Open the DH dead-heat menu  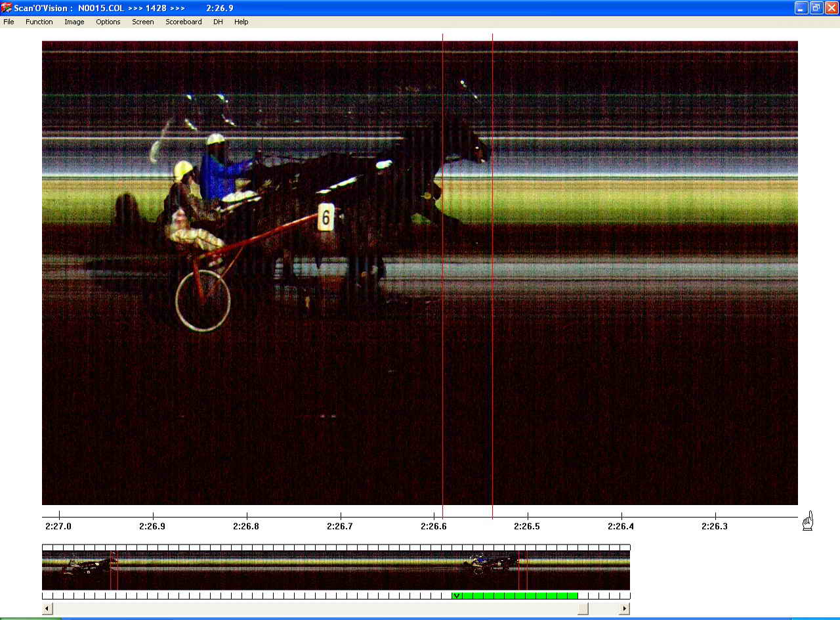point(218,22)
